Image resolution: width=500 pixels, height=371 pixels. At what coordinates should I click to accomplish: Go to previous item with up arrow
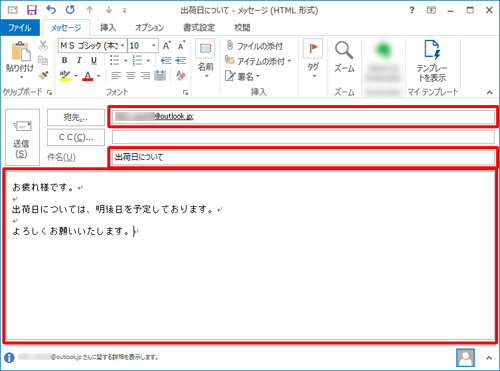coord(89,10)
